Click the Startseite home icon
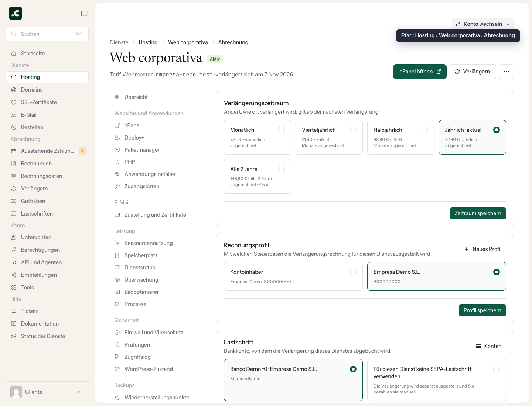Viewport: 532px width, 406px height. (14, 54)
